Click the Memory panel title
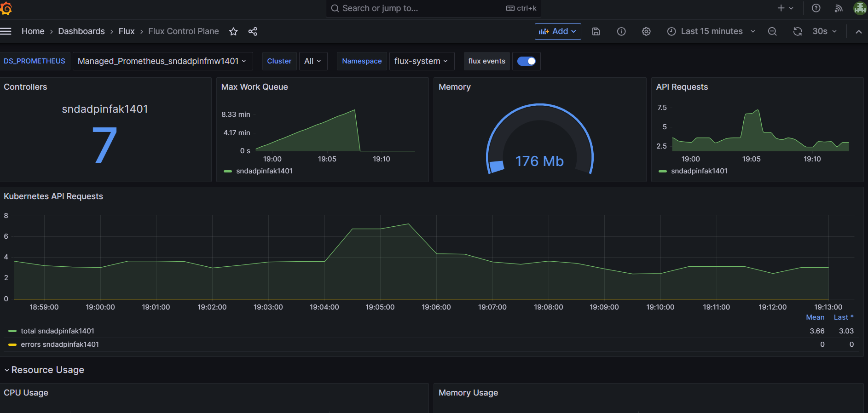 click(455, 87)
